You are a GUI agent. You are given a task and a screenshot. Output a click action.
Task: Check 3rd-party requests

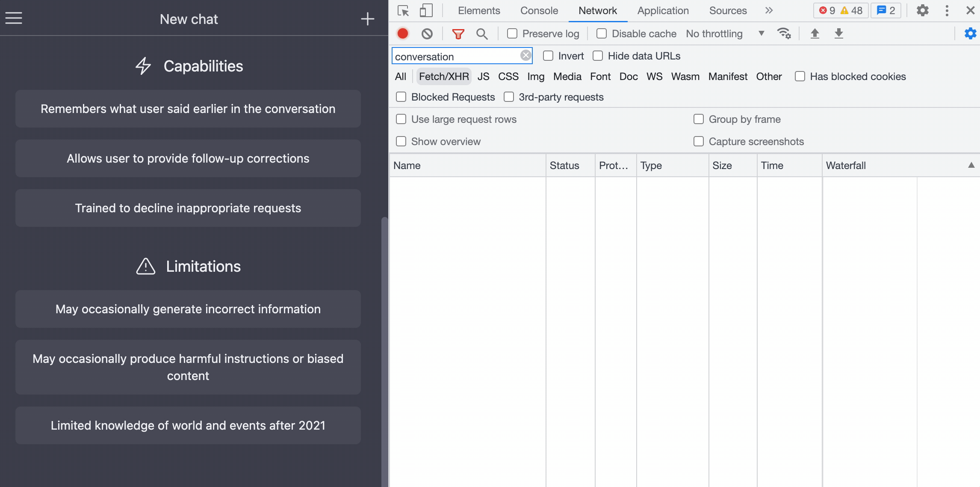point(509,97)
